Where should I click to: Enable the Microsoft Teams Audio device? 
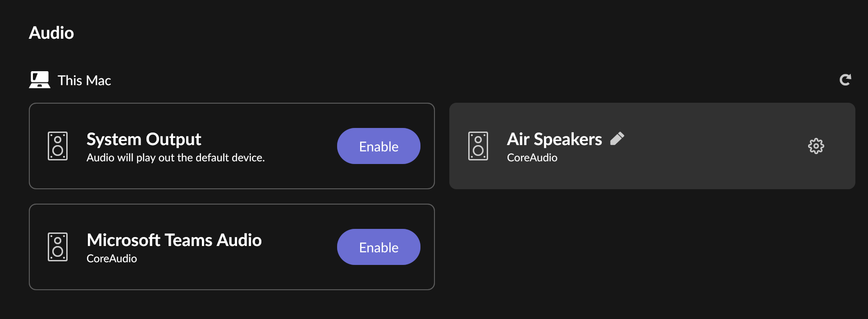[379, 247]
